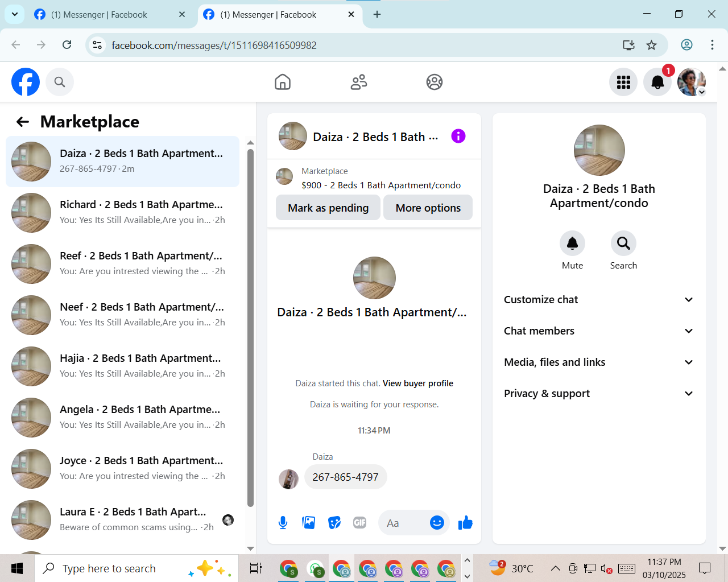
Task: Open Richard conversation
Action: pyautogui.click(x=122, y=213)
